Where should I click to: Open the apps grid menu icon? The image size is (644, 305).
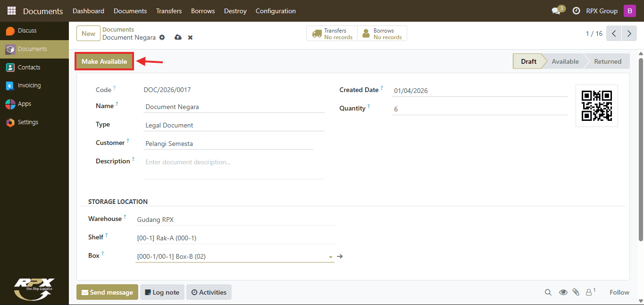[x=11, y=11]
